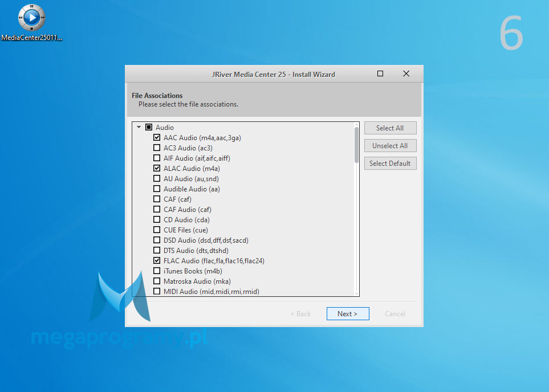This screenshot has height=392, width=549.
Task: Click the Unselect All button
Action: [390, 146]
